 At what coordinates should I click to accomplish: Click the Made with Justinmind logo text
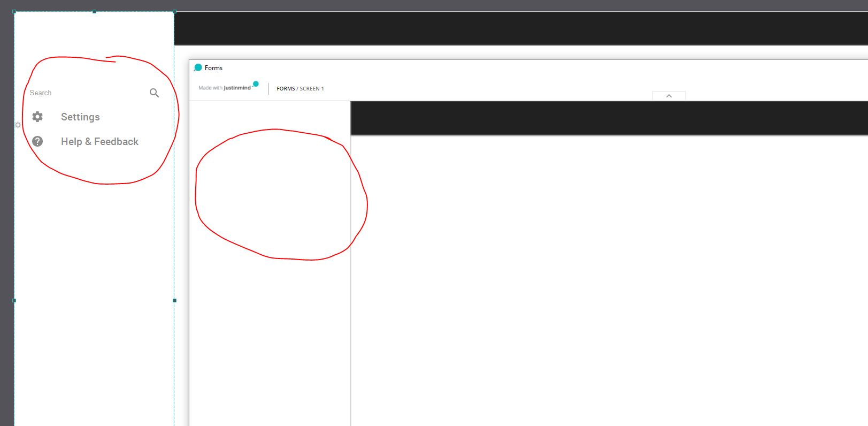[x=225, y=88]
